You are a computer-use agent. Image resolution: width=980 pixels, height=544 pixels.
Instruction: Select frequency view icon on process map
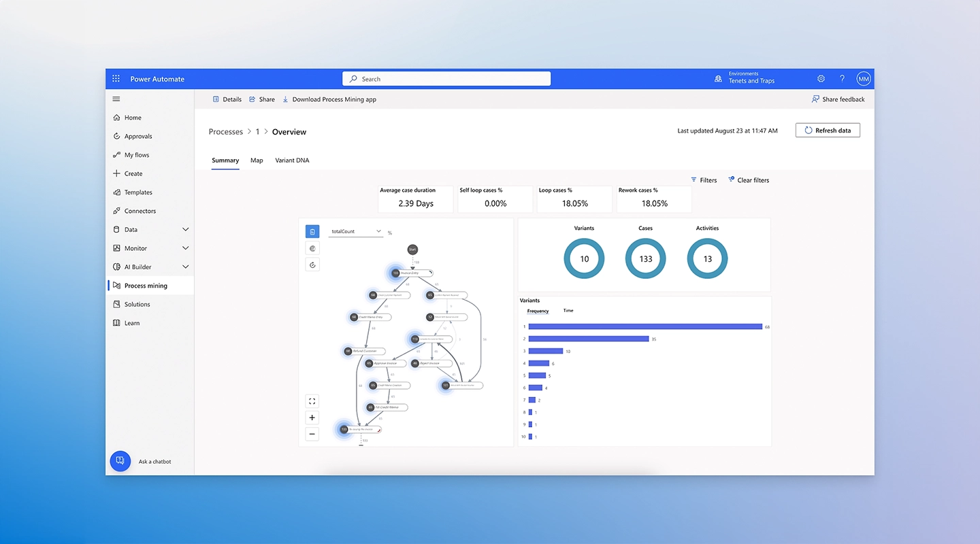click(312, 232)
